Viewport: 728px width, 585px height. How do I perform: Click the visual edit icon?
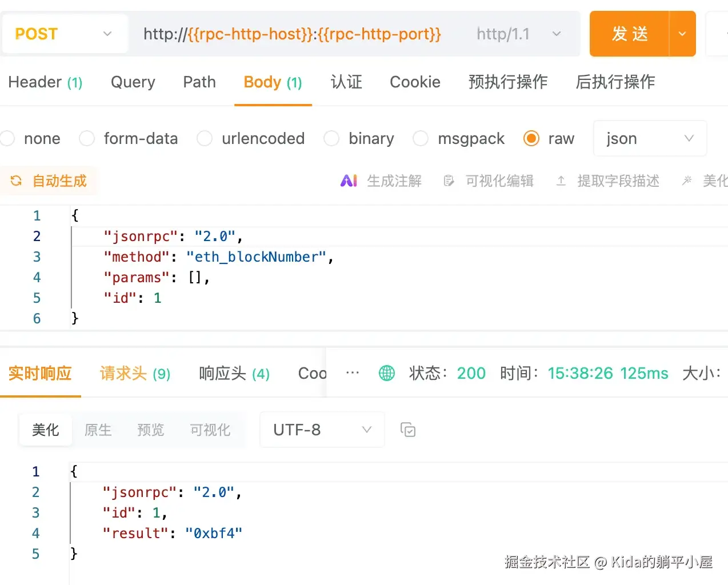(449, 181)
